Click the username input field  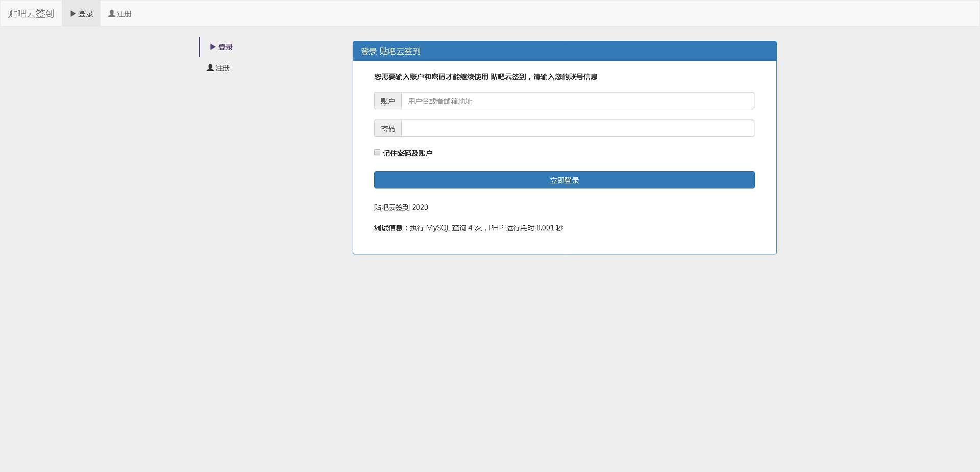pyautogui.click(x=577, y=101)
